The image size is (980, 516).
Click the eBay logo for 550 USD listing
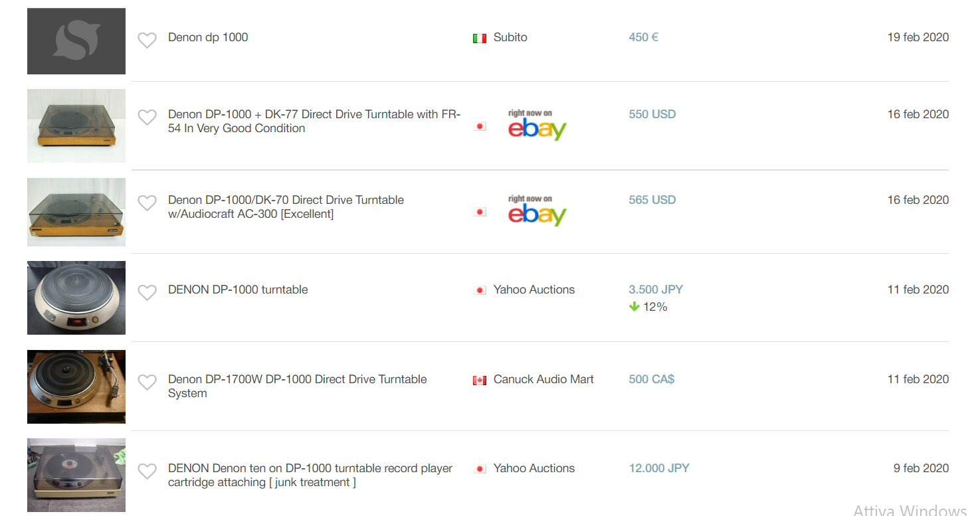(x=537, y=126)
